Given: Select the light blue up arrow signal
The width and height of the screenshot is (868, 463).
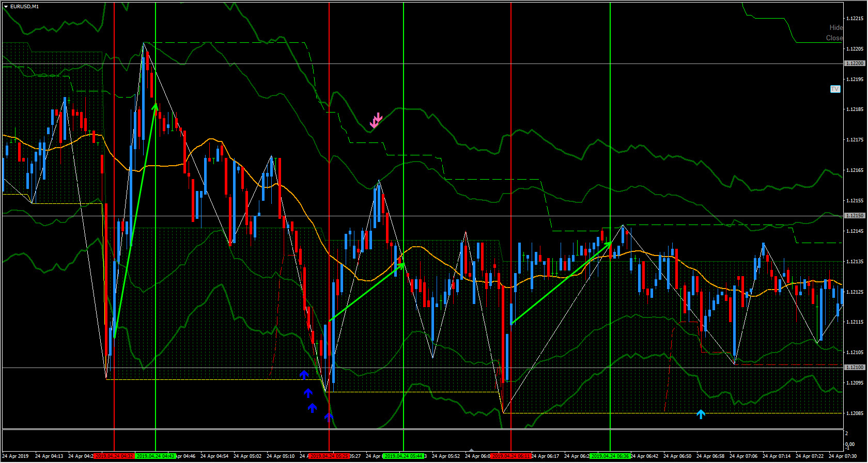Looking at the screenshot, I should click(701, 414).
